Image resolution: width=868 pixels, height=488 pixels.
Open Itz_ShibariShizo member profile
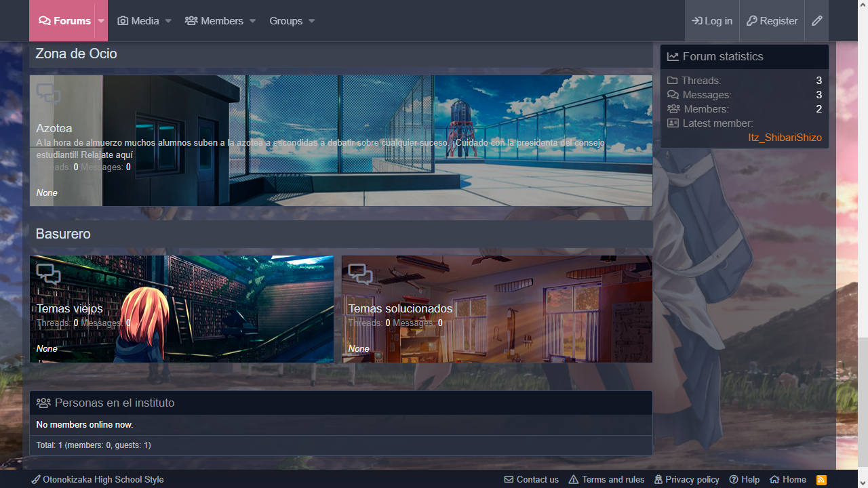pos(785,138)
